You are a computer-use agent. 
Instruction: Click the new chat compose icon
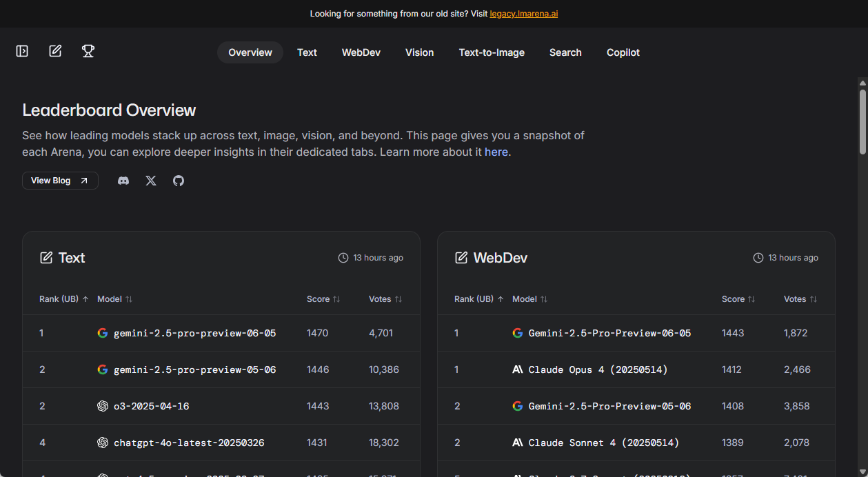point(55,51)
